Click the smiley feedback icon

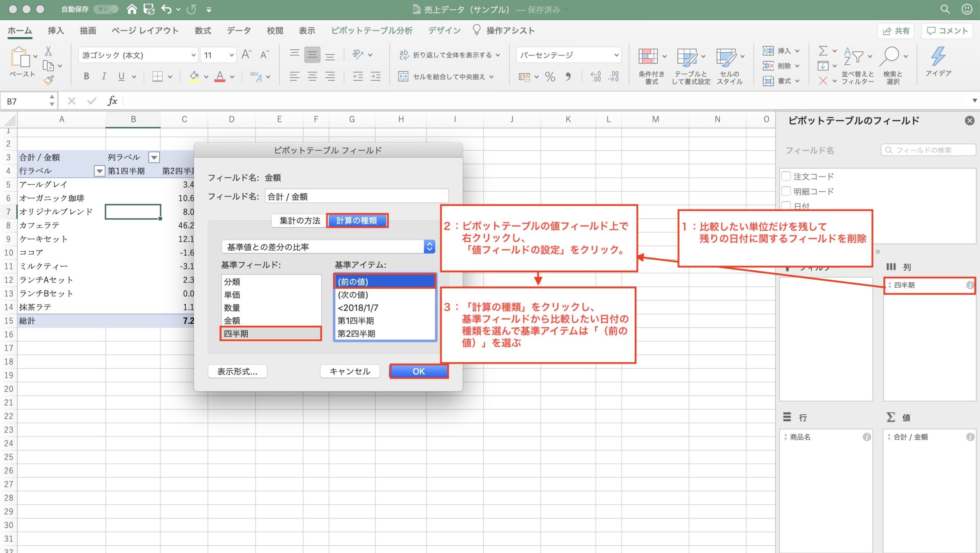(967, 9)
